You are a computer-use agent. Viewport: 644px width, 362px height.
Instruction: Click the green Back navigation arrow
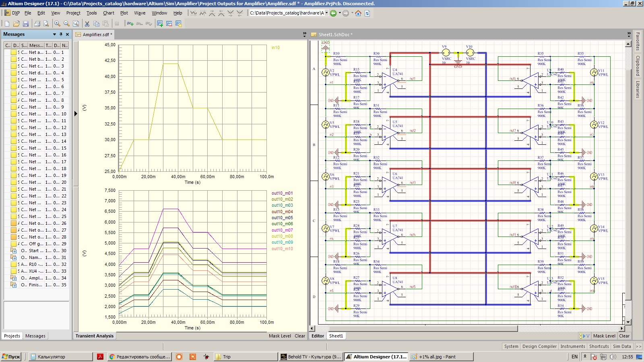tap(333, 13)
